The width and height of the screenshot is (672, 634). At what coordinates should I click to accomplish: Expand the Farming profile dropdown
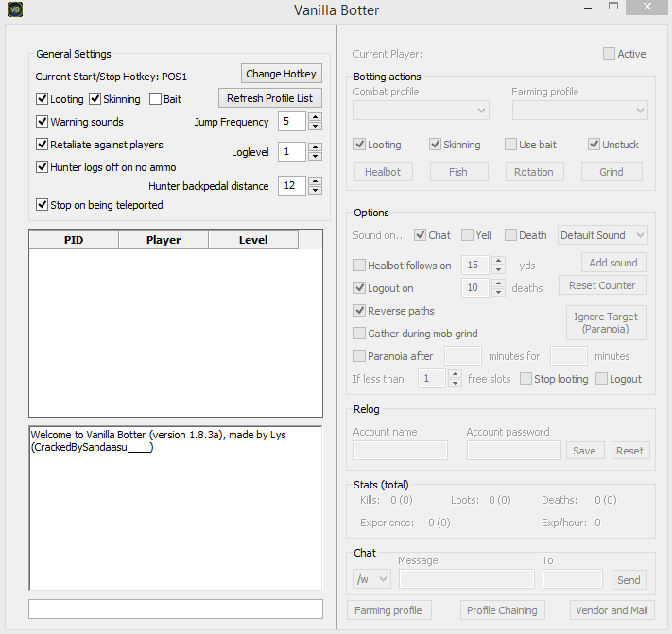[x=579, y=111]
